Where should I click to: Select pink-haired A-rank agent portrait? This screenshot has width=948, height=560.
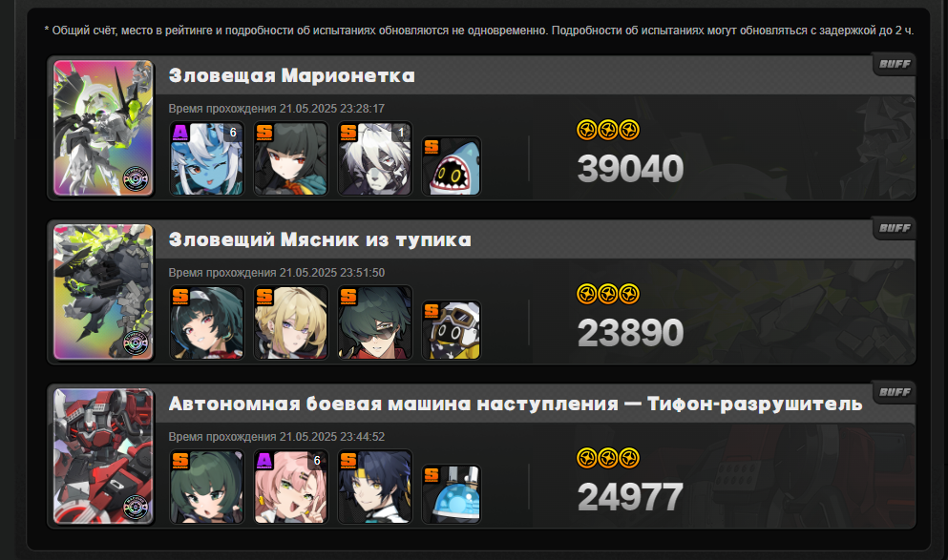pyautogui.click(x=291, y=487)
